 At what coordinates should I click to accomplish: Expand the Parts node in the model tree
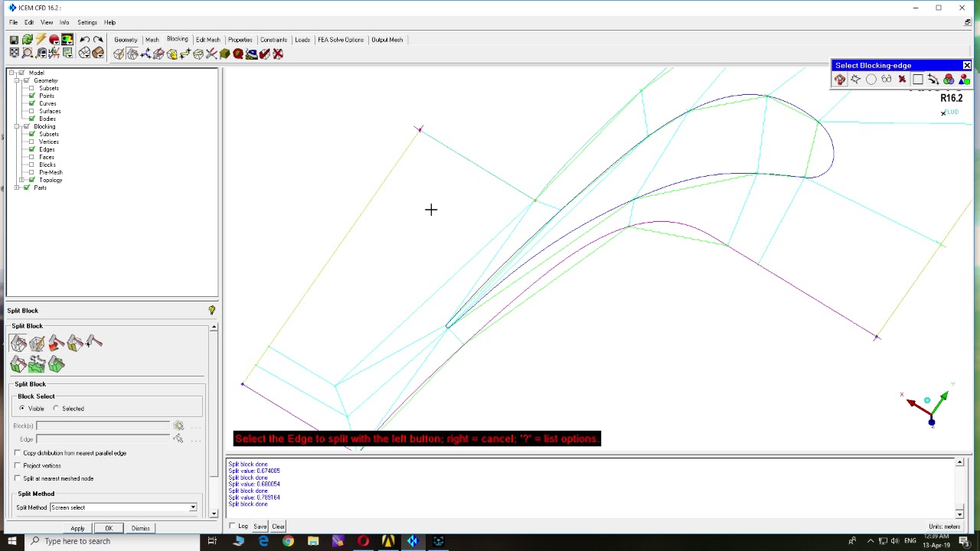(17, 187)
